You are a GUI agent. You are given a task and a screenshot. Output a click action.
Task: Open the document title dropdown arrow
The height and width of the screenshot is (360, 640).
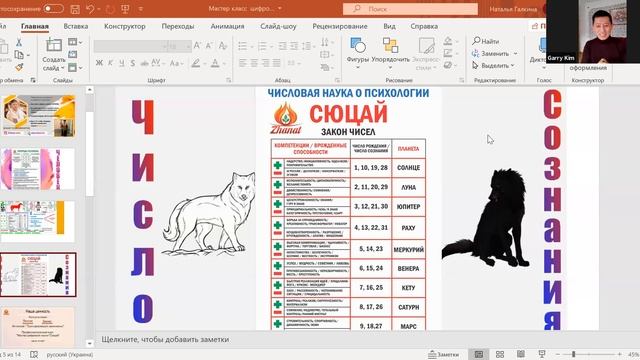pos(280,9)
